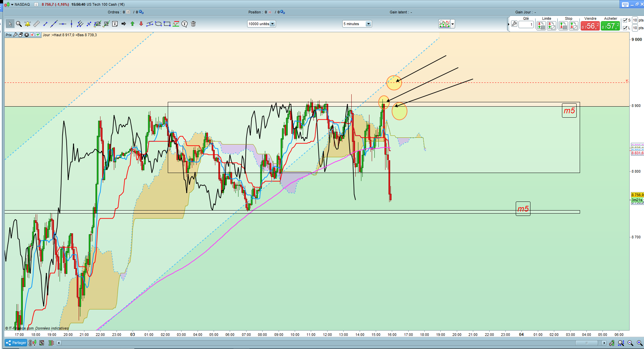The height and width of the screenshot is (349, 644).
Task: Choose the rectangle drawing tool
Action: point(167,24)
